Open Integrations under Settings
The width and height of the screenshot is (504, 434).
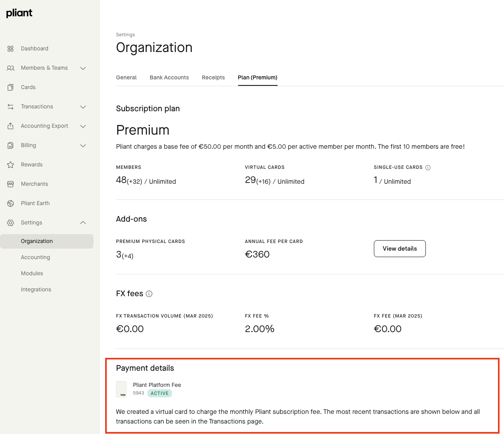pos(36,289)
